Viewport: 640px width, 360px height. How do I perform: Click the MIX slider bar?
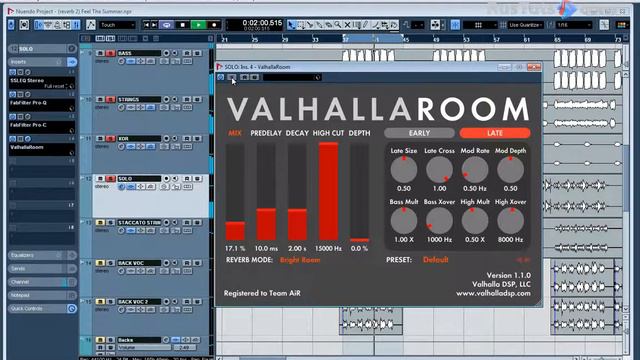[235, 192]
